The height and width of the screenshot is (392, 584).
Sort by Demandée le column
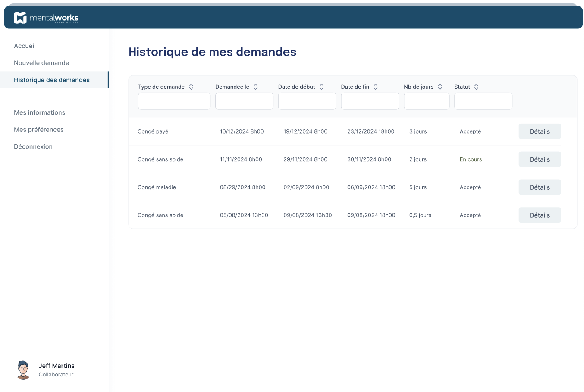pos(255,87)
